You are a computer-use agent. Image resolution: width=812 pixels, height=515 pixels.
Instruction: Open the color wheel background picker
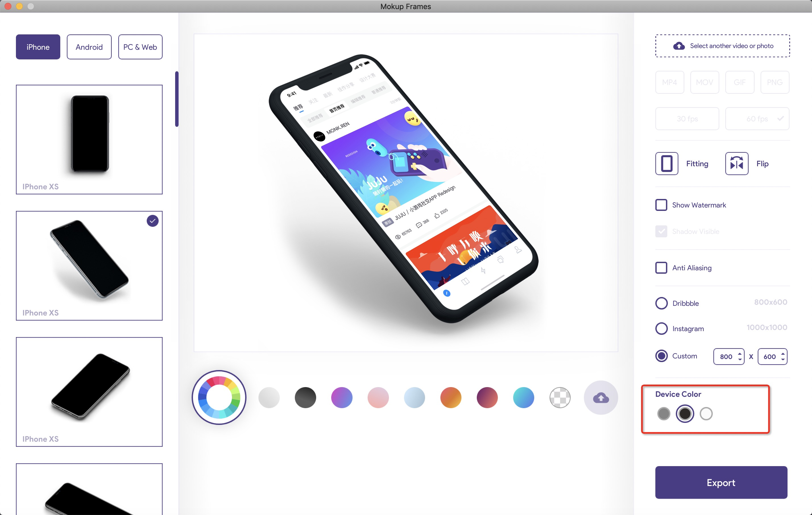tap(219, 397)
